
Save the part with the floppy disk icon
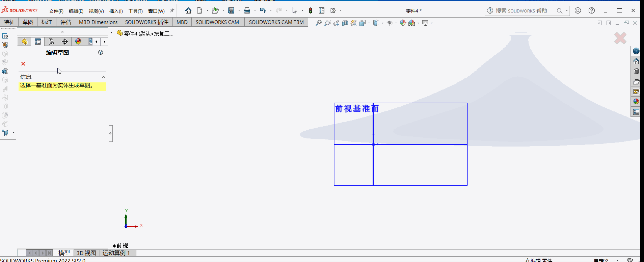[231, 10]
